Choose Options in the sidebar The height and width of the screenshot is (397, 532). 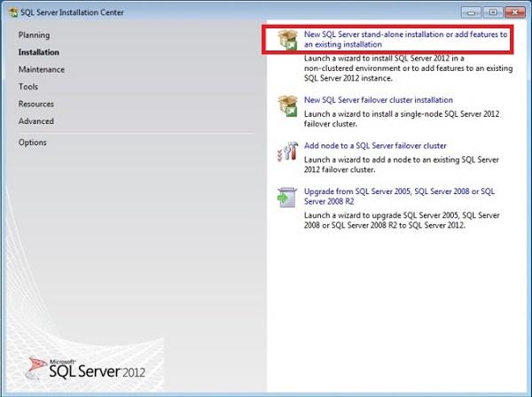33,143
